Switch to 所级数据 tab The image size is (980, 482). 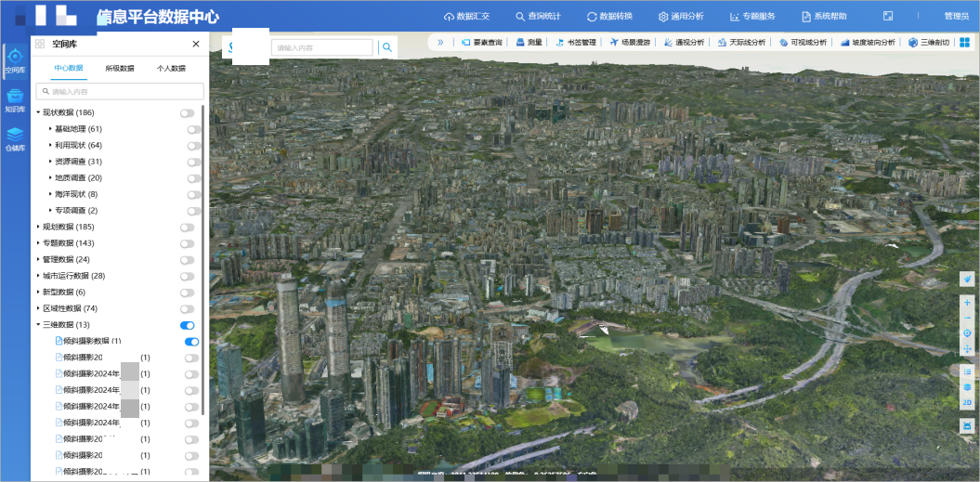click(120, 68)
